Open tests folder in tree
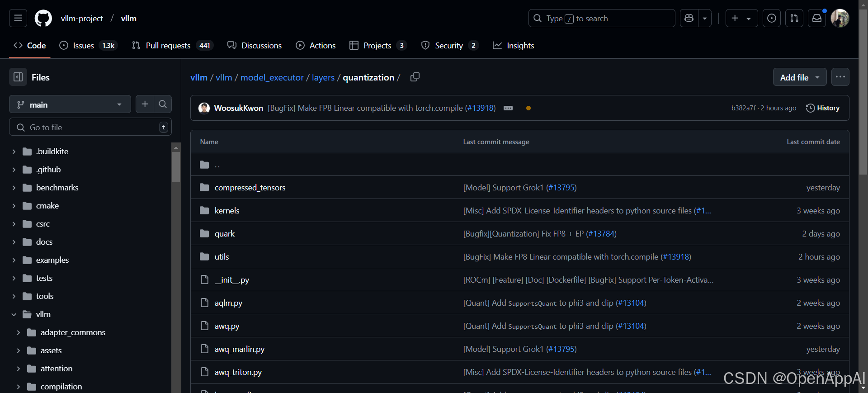Viewport: 868px width, 393px height. (44, 278)
